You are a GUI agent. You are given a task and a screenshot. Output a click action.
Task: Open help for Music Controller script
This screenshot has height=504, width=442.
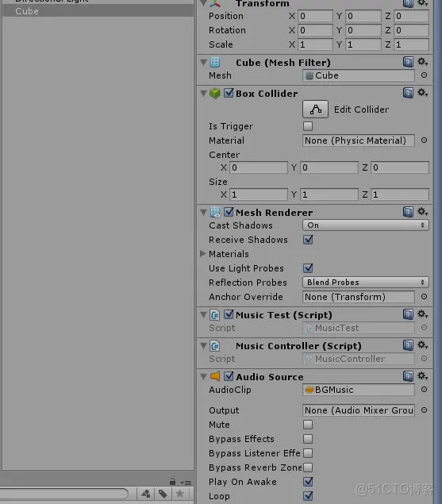point(408,345)
